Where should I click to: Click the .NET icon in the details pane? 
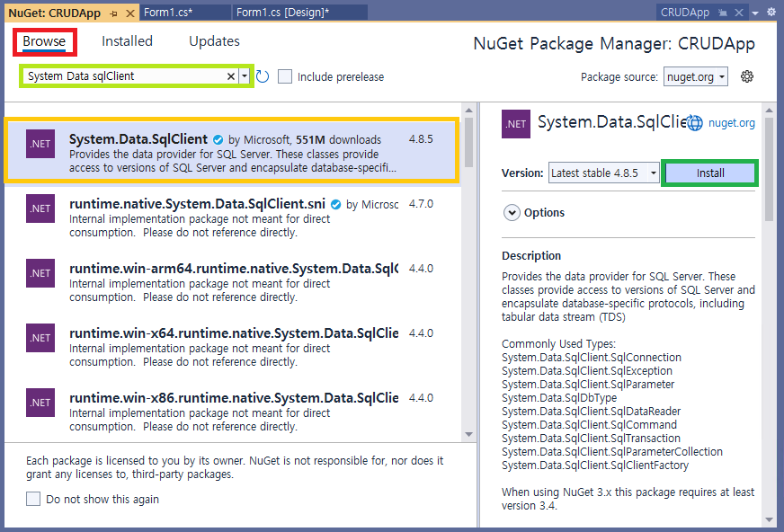point(516,124)
